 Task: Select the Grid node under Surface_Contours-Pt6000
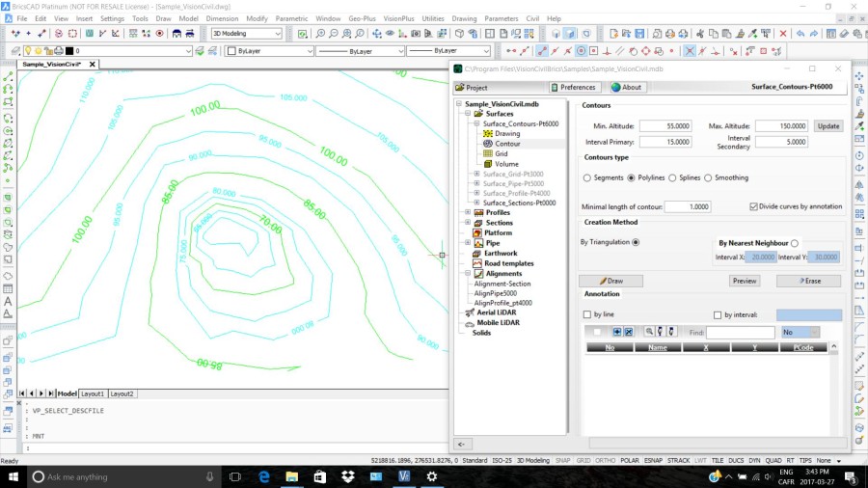click(501, 153)
